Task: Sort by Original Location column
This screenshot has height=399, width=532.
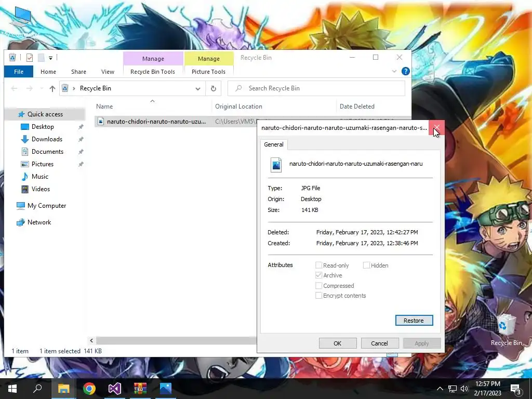Action: click(238, 106)
